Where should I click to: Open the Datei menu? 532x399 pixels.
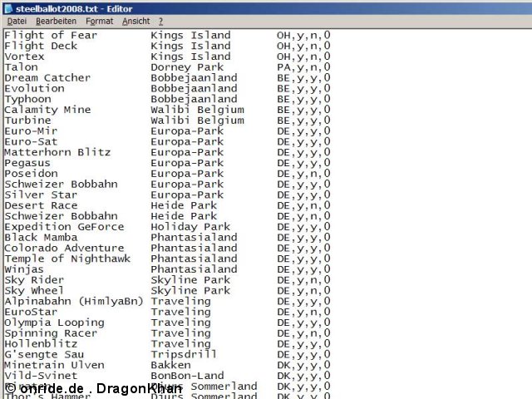click(x=17, y=22)
